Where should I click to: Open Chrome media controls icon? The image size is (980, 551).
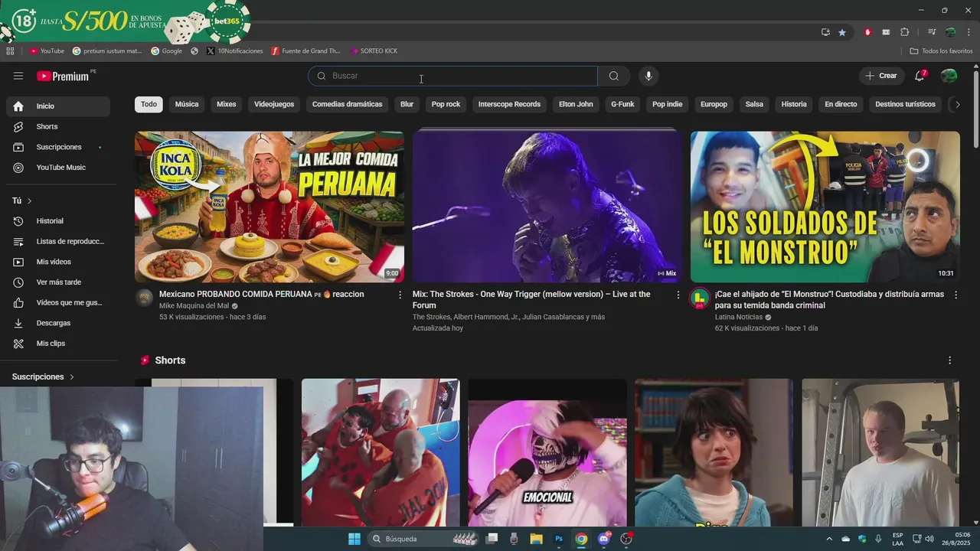coord(932,32)
